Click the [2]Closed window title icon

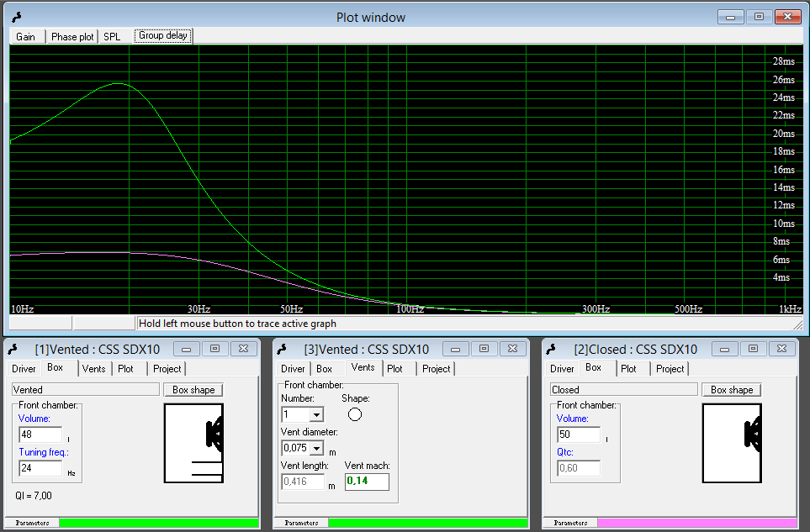click(x=551, y=350)
